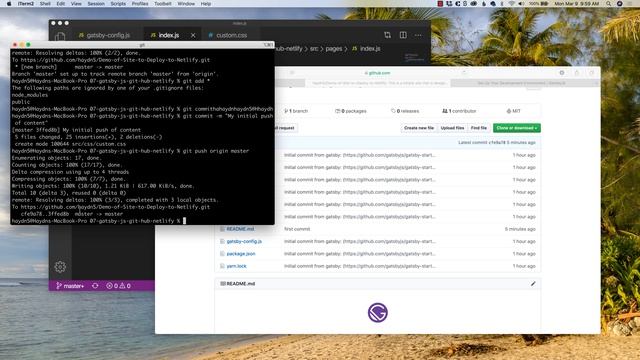Open the MIT license link
Viewport: 640px width, 360px height.
coord(513,111)
